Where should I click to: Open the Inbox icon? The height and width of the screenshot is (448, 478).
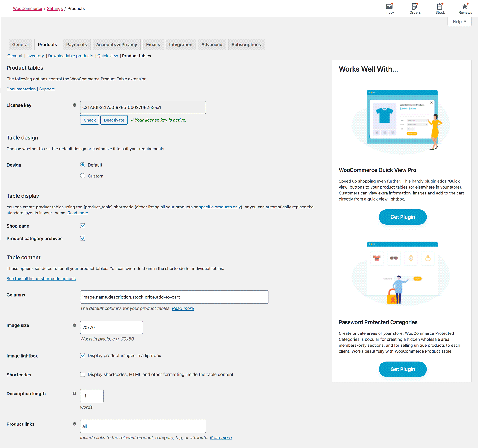pos(389,8)
